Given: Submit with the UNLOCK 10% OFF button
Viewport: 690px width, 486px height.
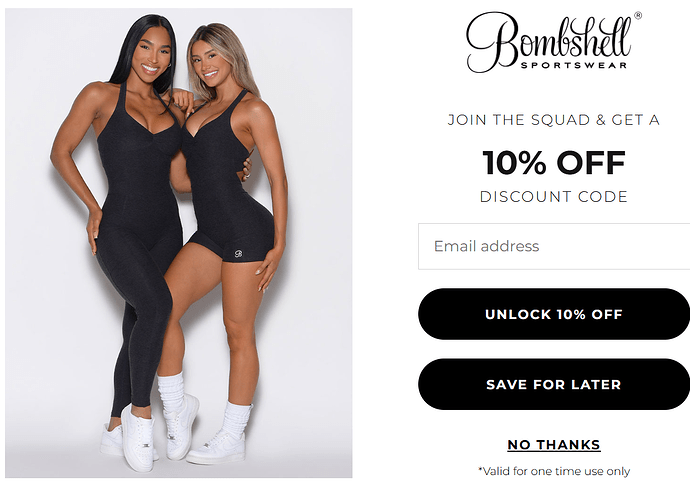Looking at the screenshot, I should (x=554, y=314).
